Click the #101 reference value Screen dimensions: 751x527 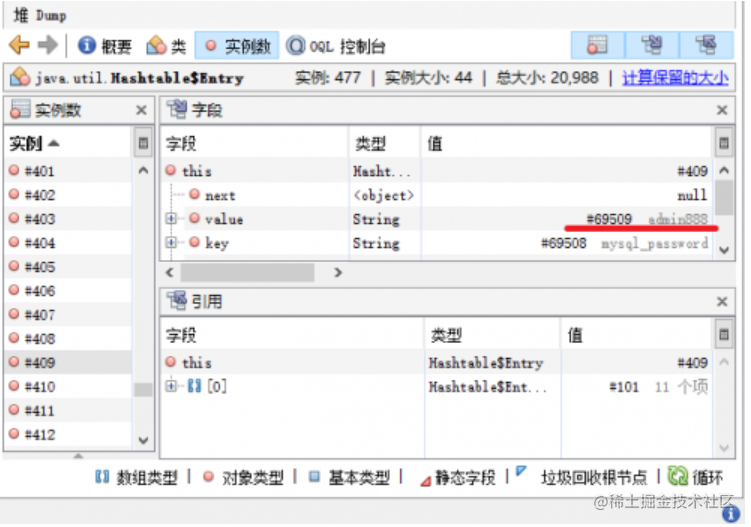coord(624,386)
